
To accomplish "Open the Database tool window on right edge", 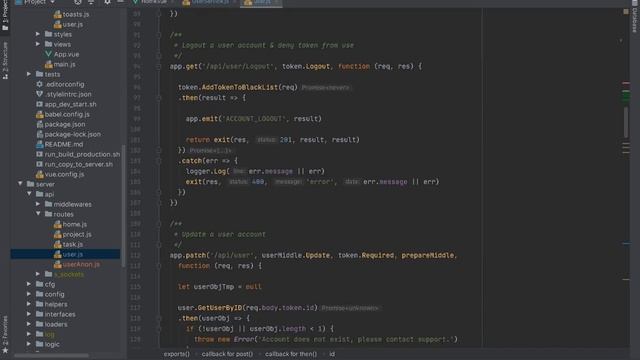I will pos(635,18).
